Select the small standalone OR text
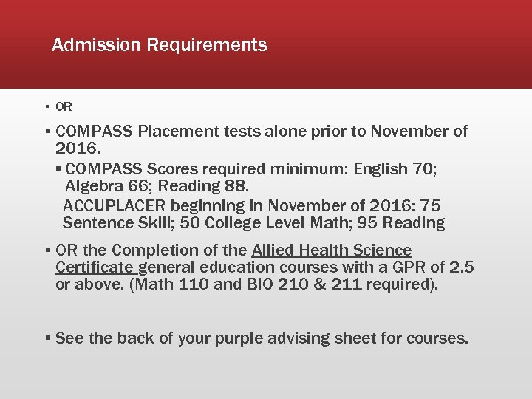This screenshot has height=399, width=532. click(64, 107)
